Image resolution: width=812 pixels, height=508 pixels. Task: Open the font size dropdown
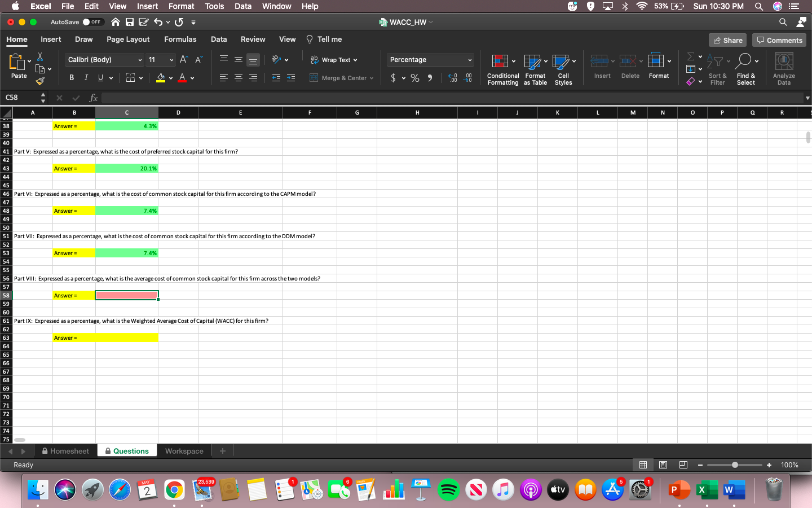click(x=161, y=59)
